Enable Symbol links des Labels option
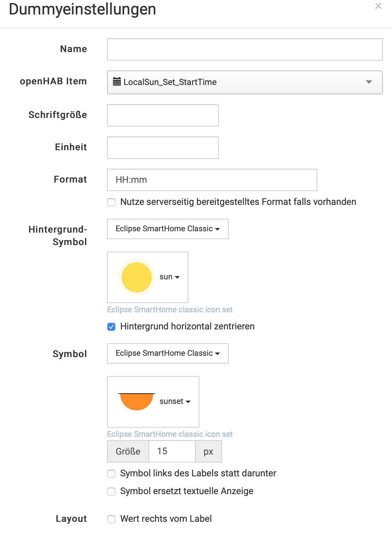Screen dimensions: 392x533 [111, 474]
